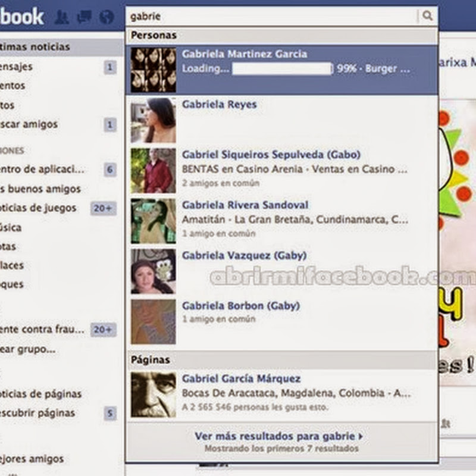Open the messages icon in header

(x=84, y=17)
